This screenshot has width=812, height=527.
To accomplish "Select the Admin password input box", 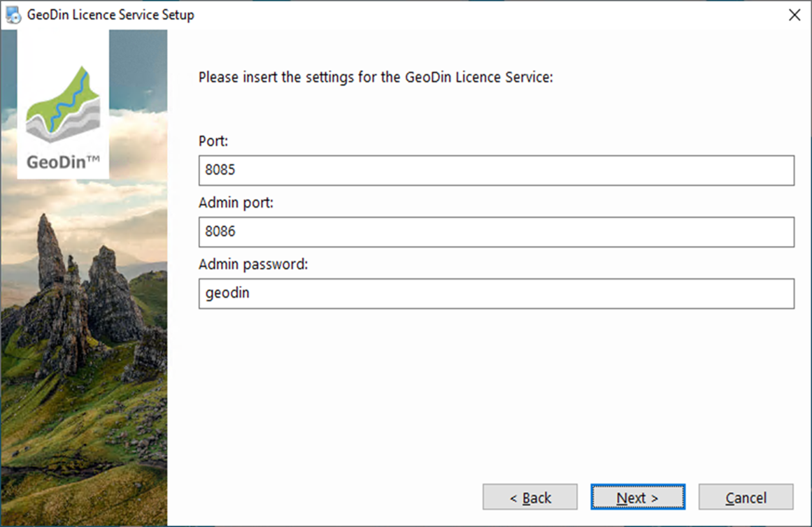I will point(496,294).
